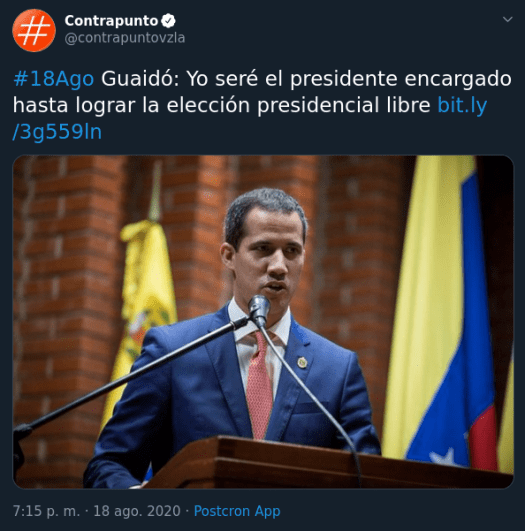This screenshot has height=531, width=525.
Task: Open the Contrapunto orange hashtag avatar
Action: point(34,30)
